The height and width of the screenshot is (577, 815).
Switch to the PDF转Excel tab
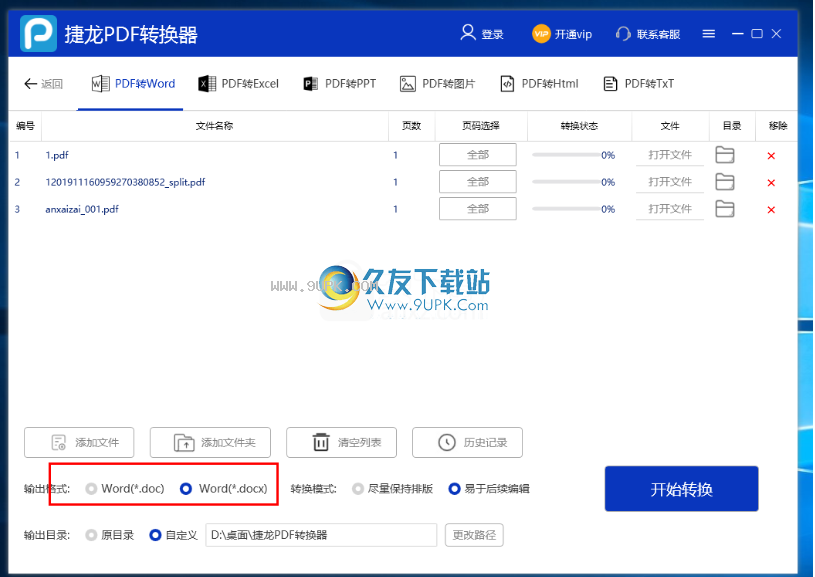tap(239, 84)
